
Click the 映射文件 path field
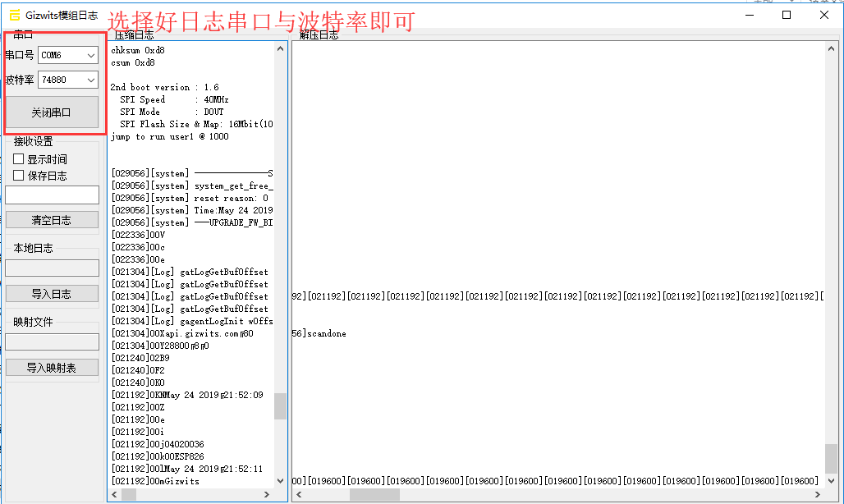[x=52, y=342]
